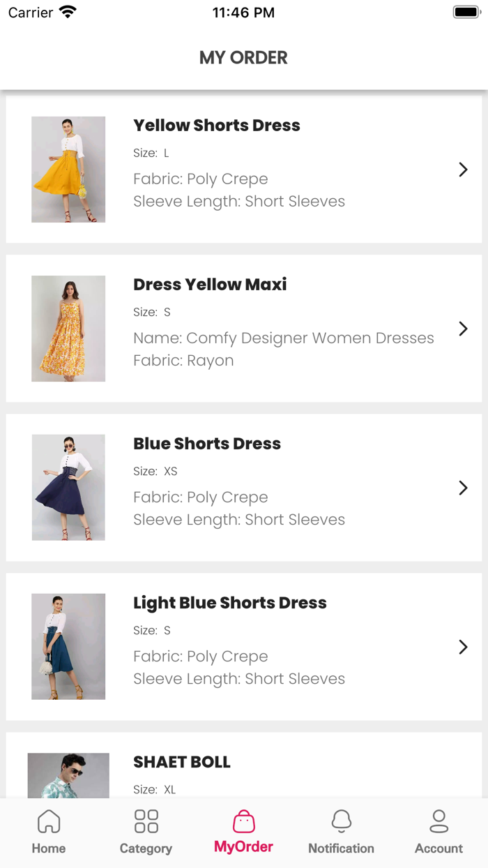Expand the Yellow Shorts Dress order chevron
This screenshot has width=488, height=868.
[463, 170]
